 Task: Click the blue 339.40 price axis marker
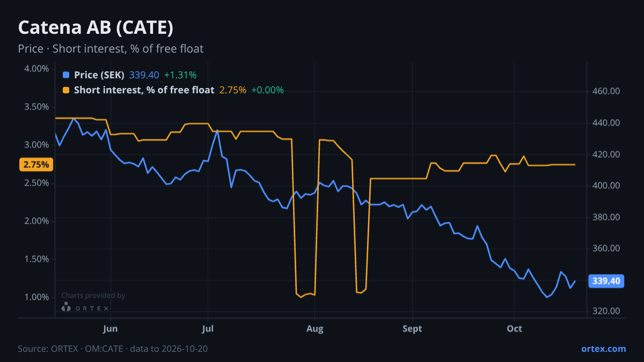tap(607, 281)
